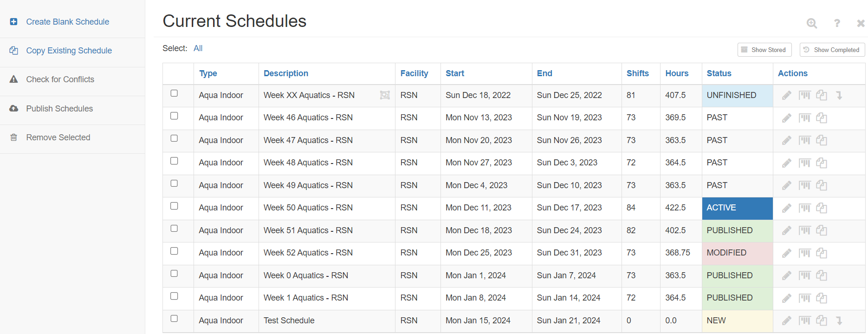The height and width of the screenshot is (334, 868).
Task: Click the down-arrow icon on Week XX row
Action: [839, 95]
